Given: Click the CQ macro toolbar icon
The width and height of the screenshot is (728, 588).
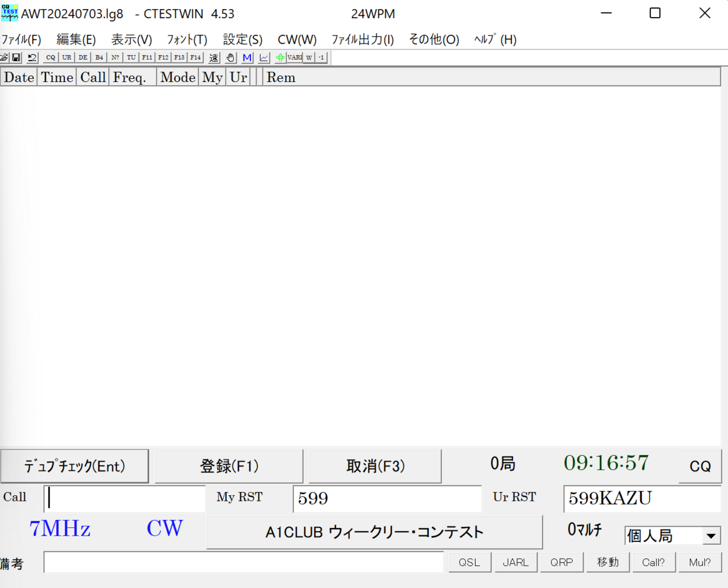Looking at the screenshot, I should 50,57.
